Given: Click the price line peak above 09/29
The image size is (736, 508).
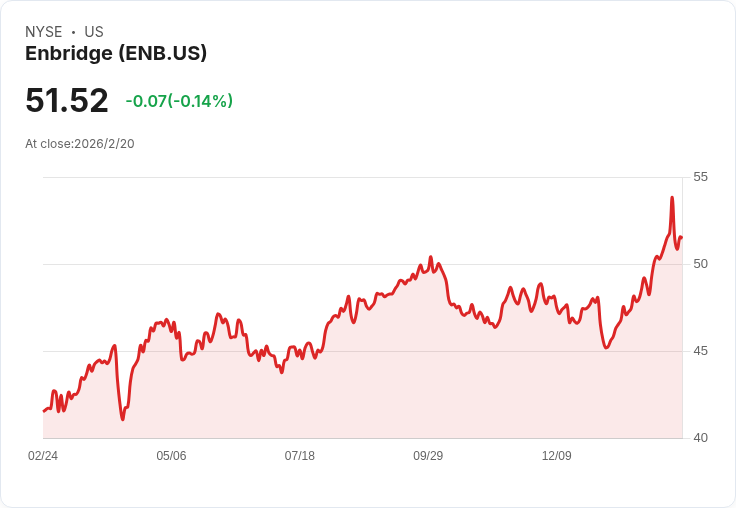Looking at the screenshot, I should (430, 257).
